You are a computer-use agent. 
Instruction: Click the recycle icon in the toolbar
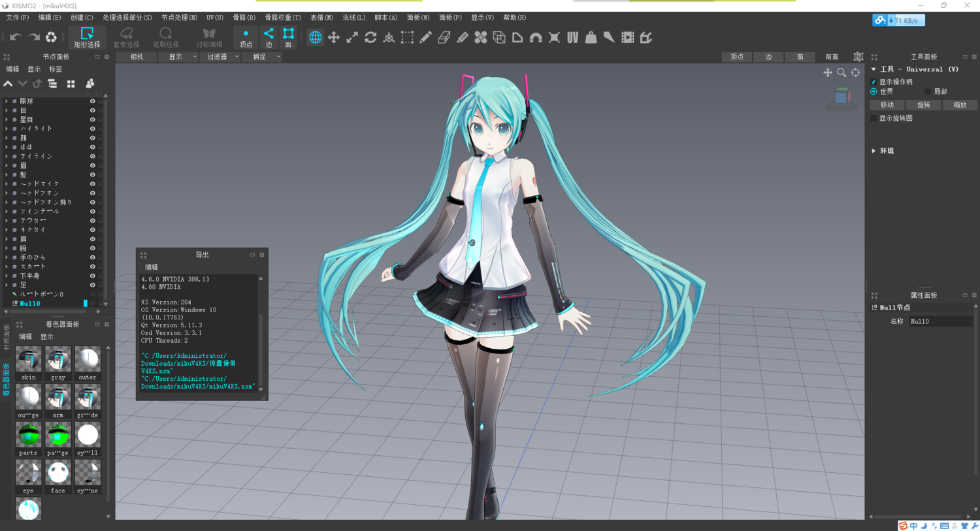51,37
